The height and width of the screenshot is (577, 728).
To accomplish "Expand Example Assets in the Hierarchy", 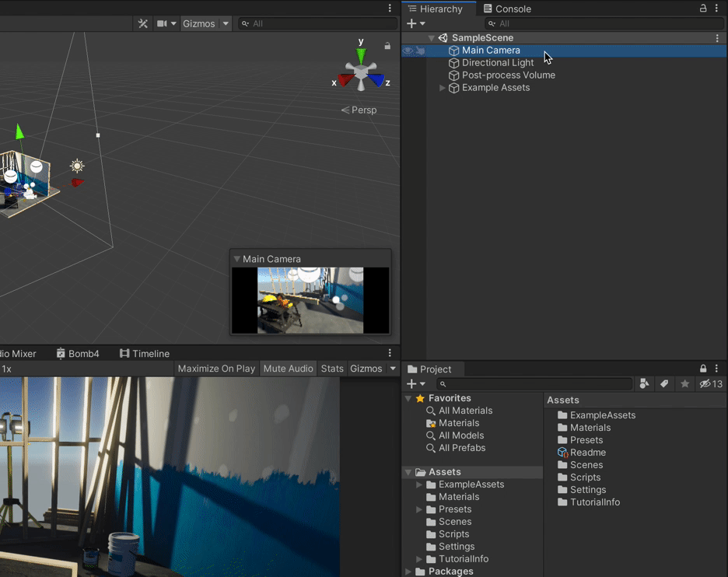I will (442, 88).
